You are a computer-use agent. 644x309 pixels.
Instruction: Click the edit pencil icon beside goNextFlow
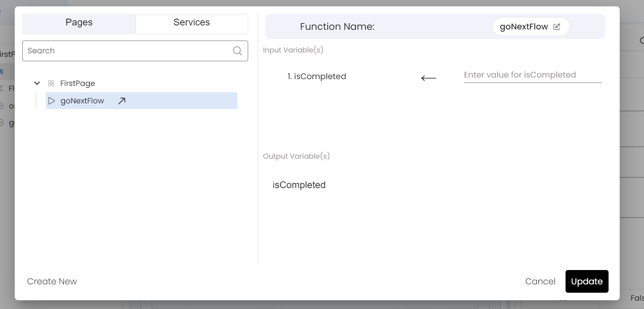(557, 27)
